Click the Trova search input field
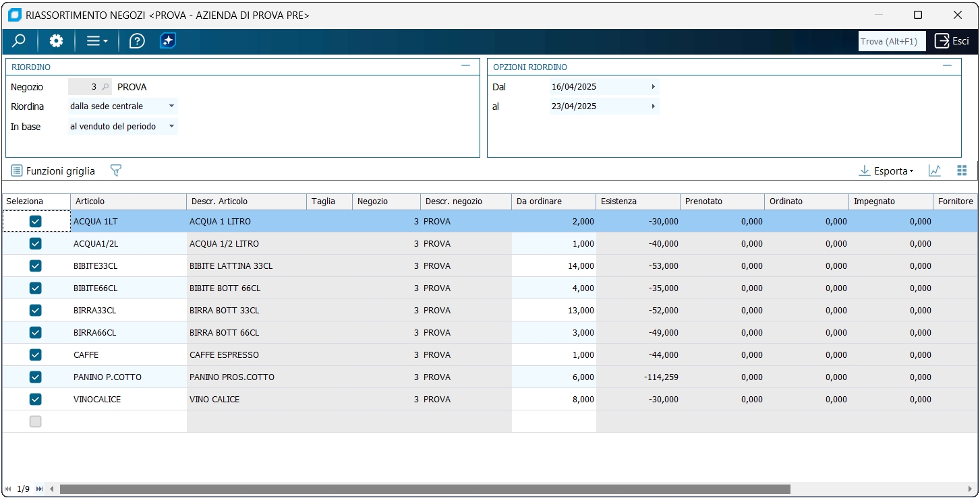Screen dimensions: 980x498 click(x=891, y=41)
